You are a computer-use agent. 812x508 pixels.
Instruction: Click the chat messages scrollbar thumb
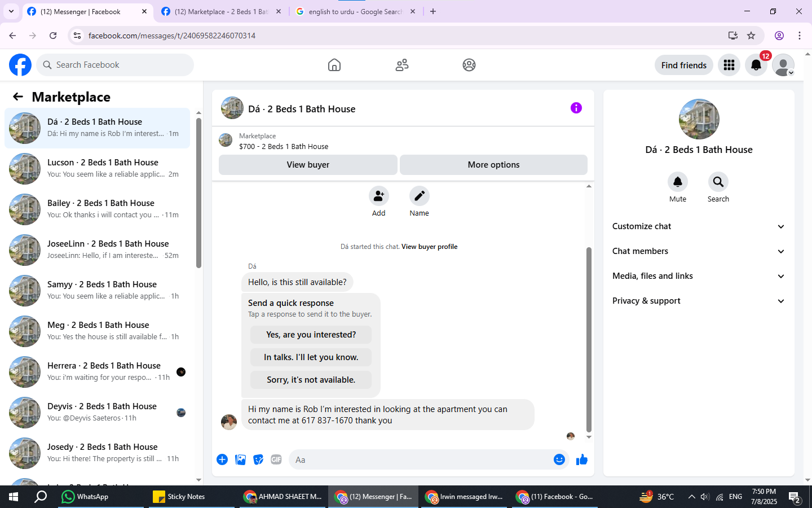click(589, 339)
